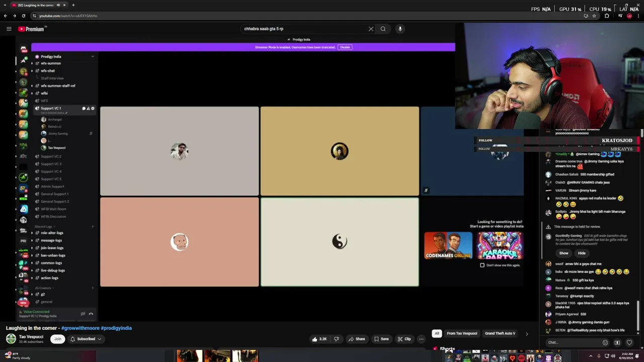Viewport: 644px width, 362px height.
Task: Clear the YouTube search text
Action: [371, 29]
